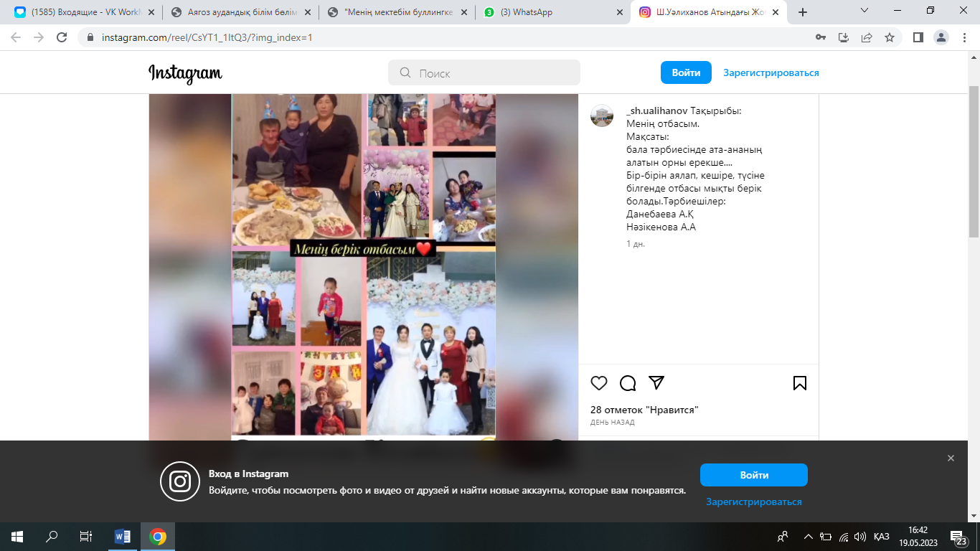980x551 pixels.
Task: Show hidden system tray icons
Action: (x=809, y=537)
